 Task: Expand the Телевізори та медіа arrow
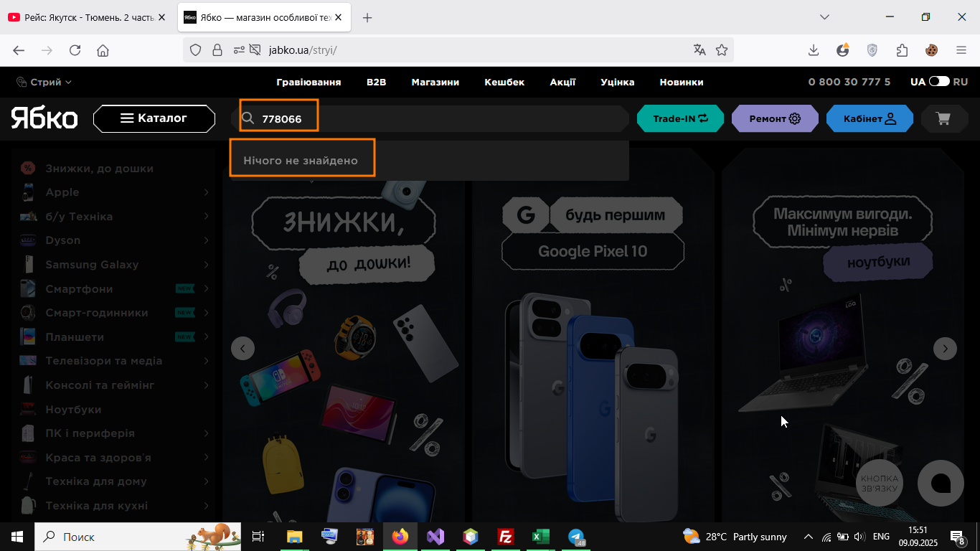206,361
